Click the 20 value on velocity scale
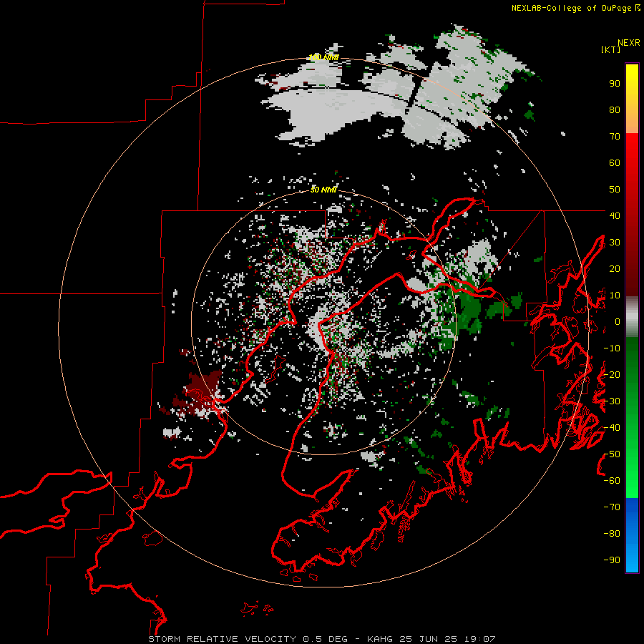The width and height of the screenshot is (644, 644). tap(615, 268)
